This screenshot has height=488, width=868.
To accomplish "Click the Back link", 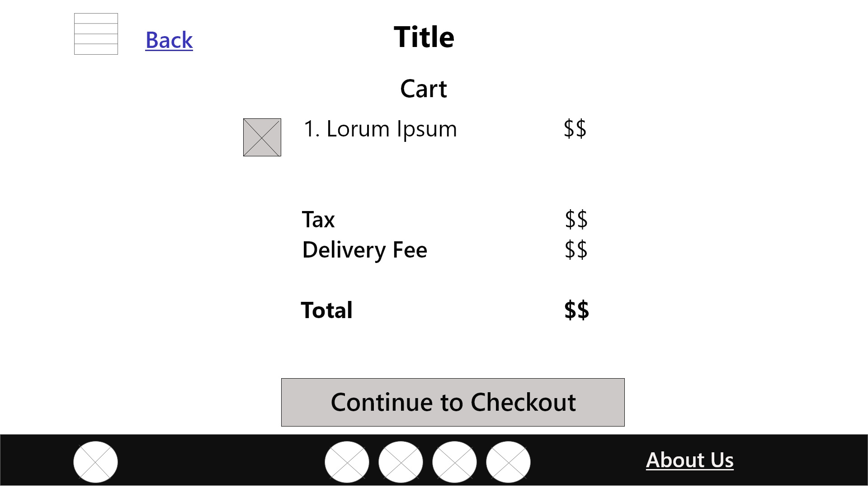I will pos(169,40).
